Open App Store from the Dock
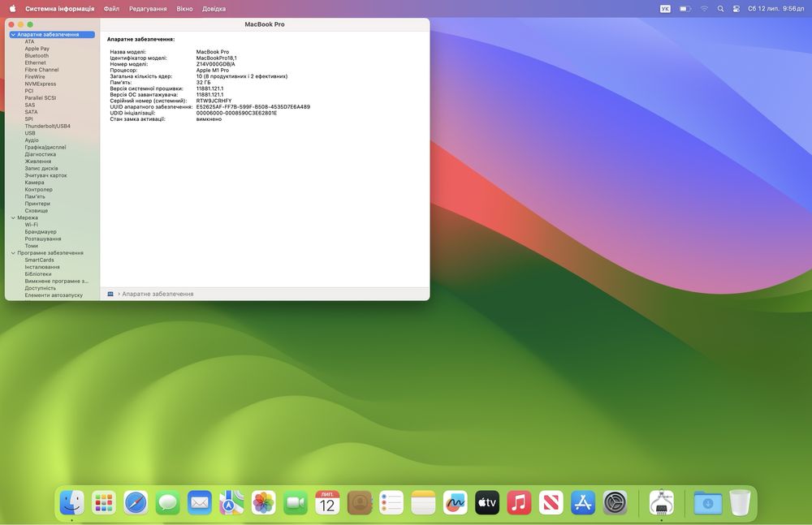Image resolution: width=812 pixels, height=525 pixels. (582, 502)
